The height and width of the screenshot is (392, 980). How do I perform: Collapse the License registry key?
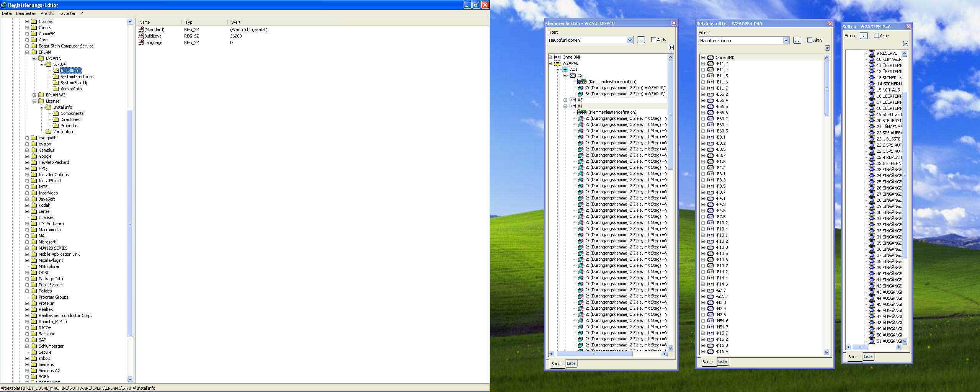pos(34,101)
